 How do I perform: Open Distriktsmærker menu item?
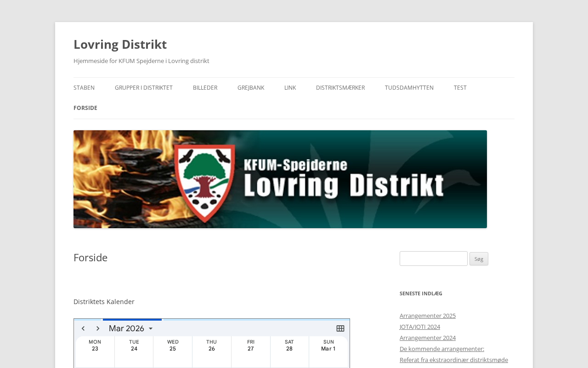pyautogui.click(x=340, y=88)
